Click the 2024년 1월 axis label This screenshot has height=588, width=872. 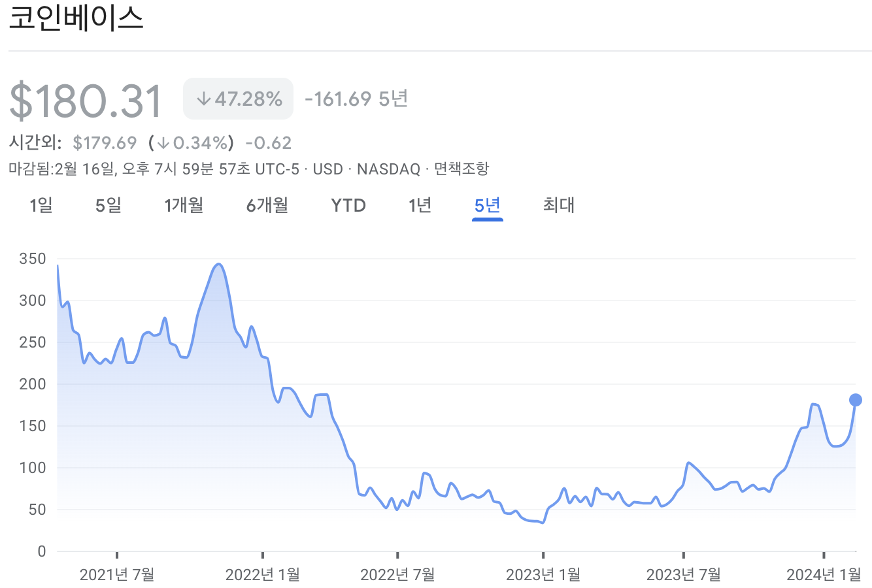824,575
